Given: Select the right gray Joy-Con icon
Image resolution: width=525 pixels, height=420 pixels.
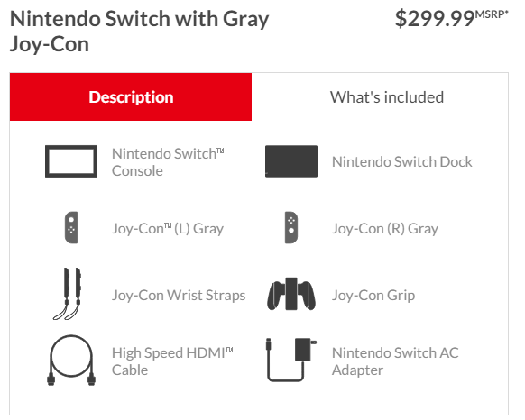Looking at the screenshot, I should [291, 227].
